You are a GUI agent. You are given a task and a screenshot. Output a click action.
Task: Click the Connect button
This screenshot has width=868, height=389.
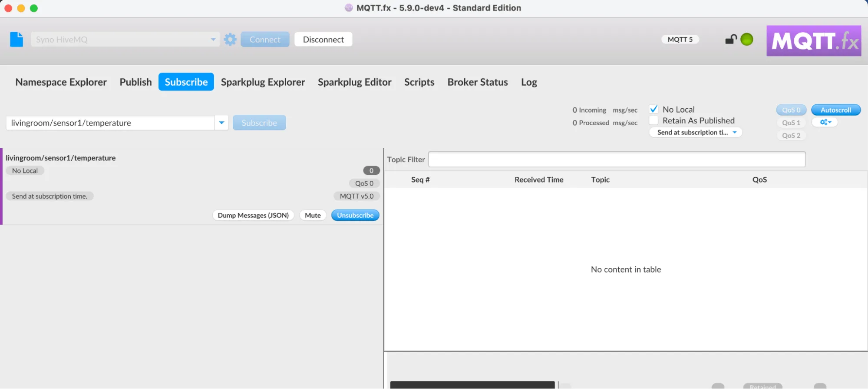pyautogui.click(x=265, y=40)
